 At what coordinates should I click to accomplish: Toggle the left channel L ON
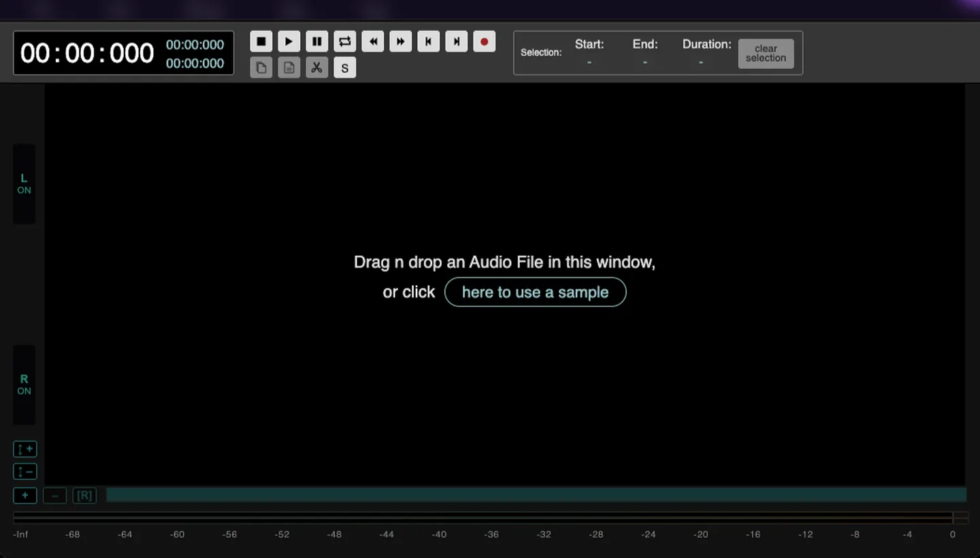pyautogui.click(x=24, y=184)
